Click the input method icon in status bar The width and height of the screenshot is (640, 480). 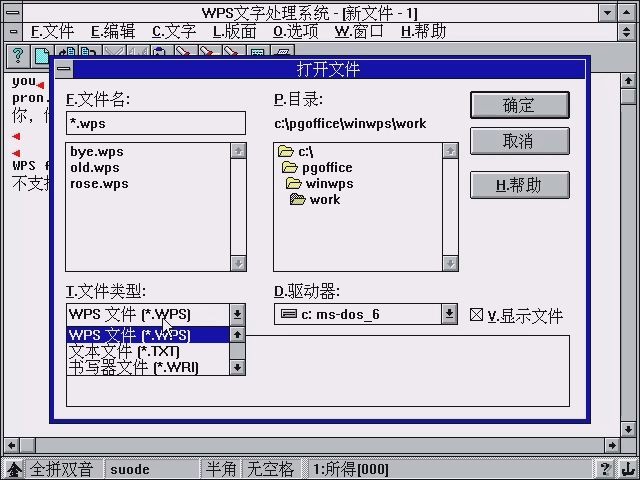(x=14, y=469)
